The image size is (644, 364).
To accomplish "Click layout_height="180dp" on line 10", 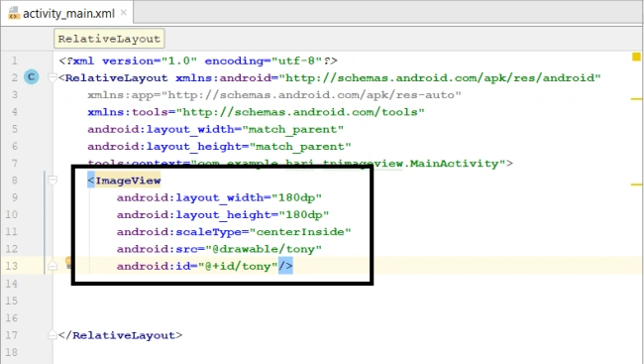I will tap(223, 214).
